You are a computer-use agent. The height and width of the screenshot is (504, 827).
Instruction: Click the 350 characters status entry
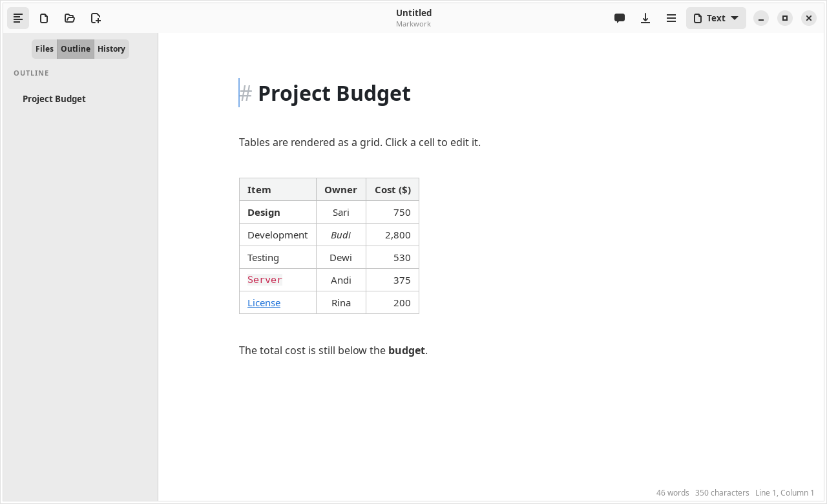coord(722,492)
